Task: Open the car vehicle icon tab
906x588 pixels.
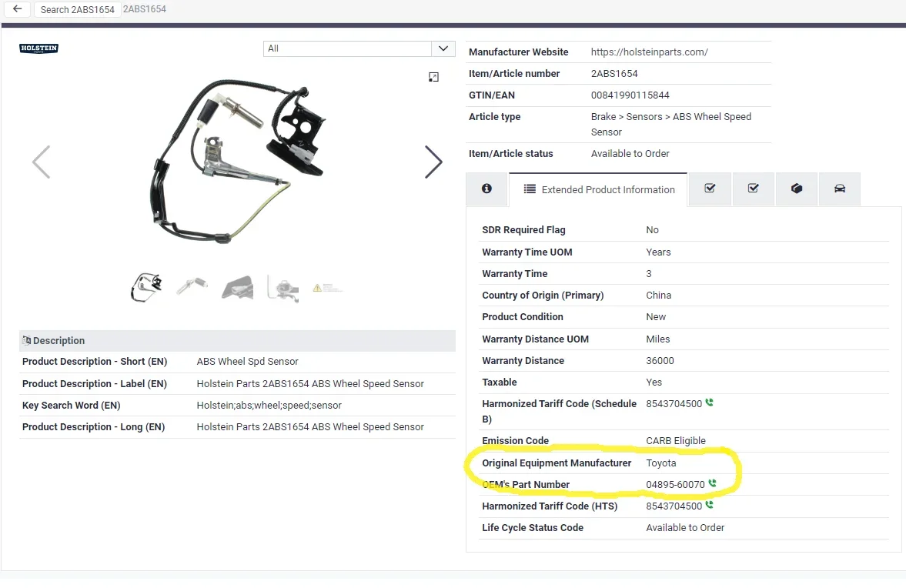Action: 840,189
